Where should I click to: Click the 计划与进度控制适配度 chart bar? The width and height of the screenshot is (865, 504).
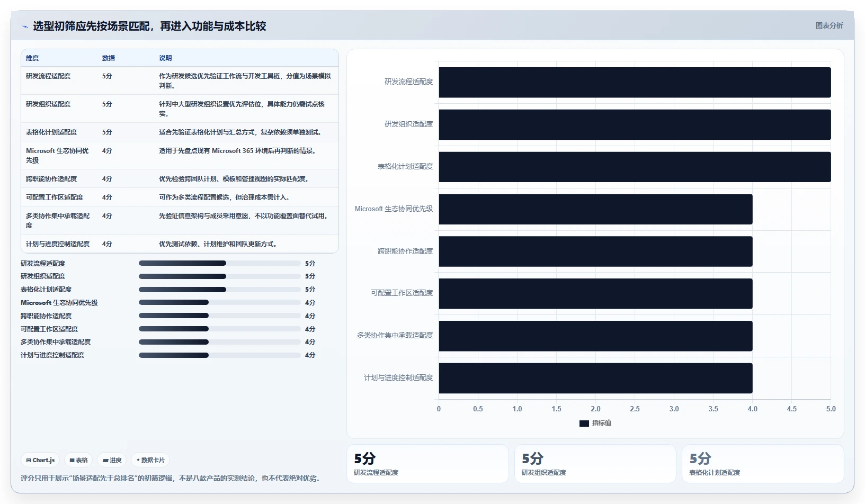click(x=595, y=378)
